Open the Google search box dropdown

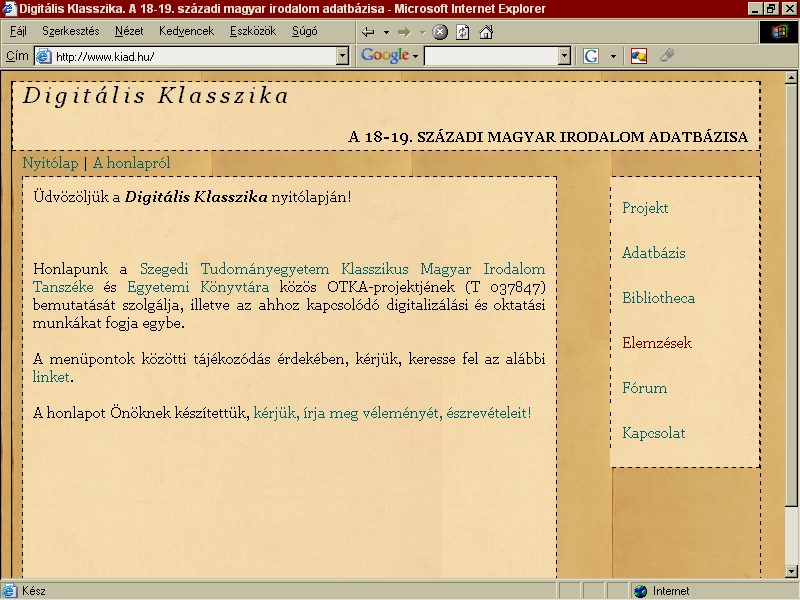[564, 56]
